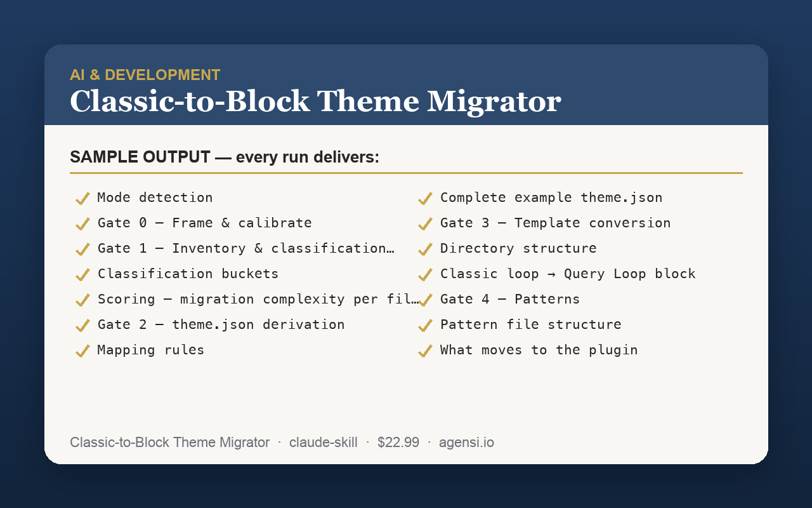The width and height of the screenshot is (812, 508).
Task: Select the 'Classic loop → Query Loop block' text
Action: pos(568,274)
